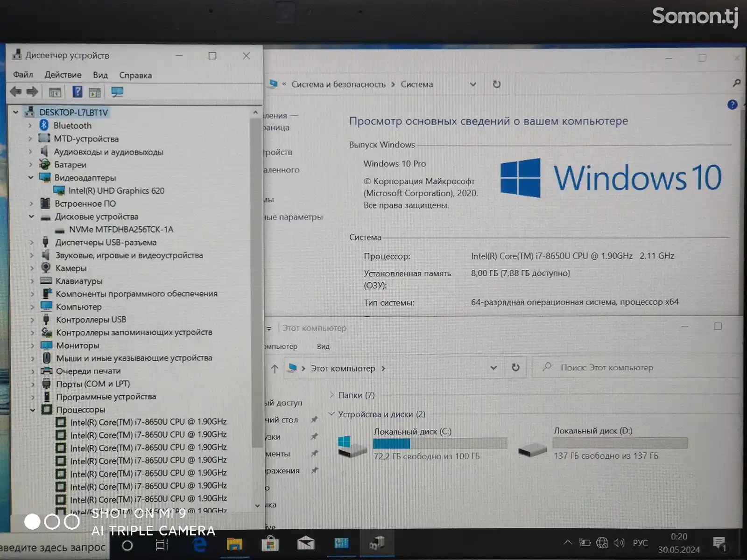This screenshot has width=747, height=560.
Task: Click the Forward arrow in Device Manager toolbar
Action: pyautogui.click(x=32, y=92)
